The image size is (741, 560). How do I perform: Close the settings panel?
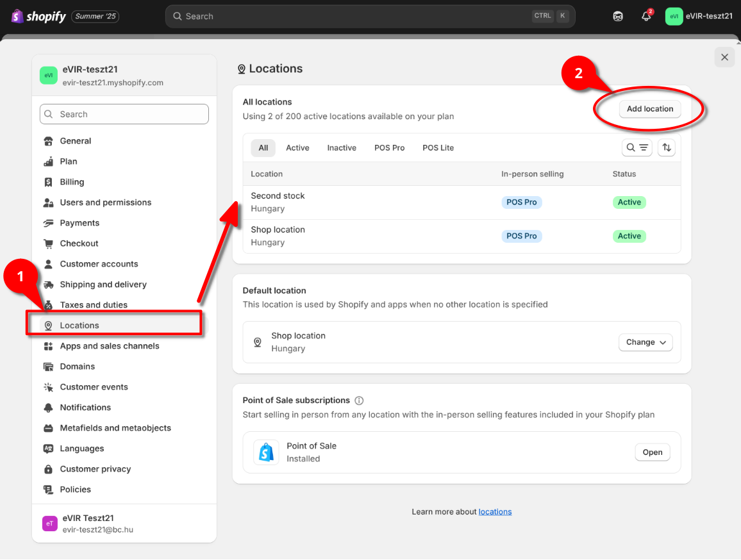(724, 57)
